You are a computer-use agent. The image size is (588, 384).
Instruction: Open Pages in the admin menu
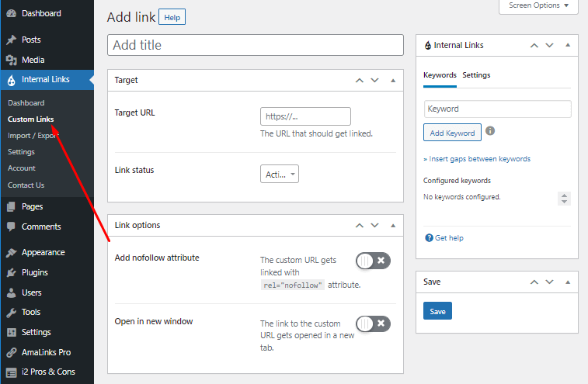(x=33, y=206)
